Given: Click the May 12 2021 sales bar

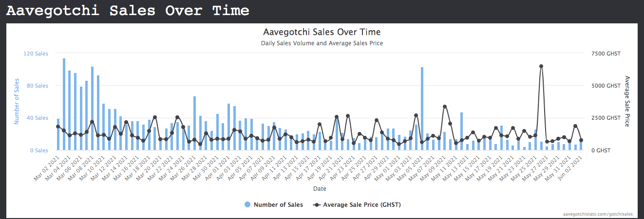Looking at the screenshot, I should [x=461, y=131].
